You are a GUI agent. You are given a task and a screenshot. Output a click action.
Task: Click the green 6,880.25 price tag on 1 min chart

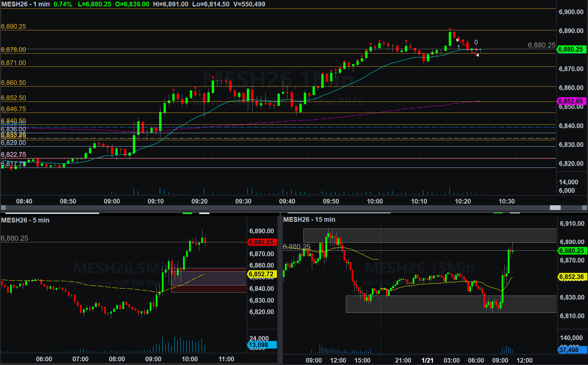click(x=572, y=50)
